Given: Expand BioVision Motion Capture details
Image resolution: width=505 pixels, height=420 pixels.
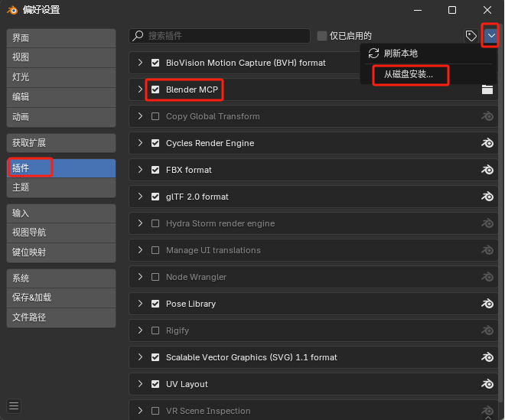Looking at the screenshot, I should [140, 63].
